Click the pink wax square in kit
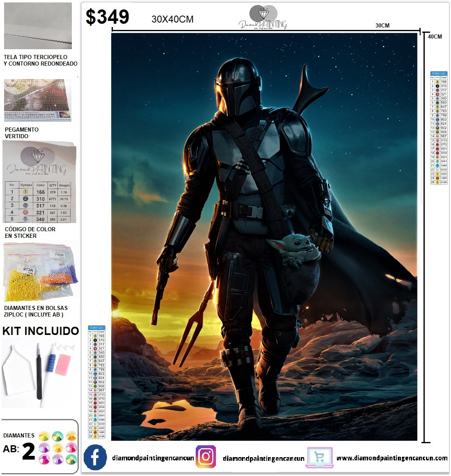Screen dimensions: 451x476 pyautogui.click(x=63, y=364)
